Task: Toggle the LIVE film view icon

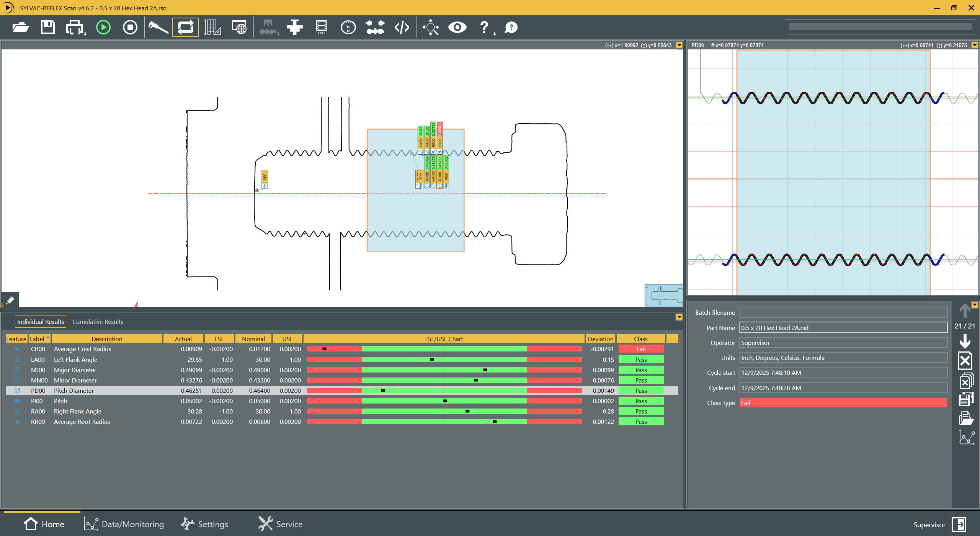Action: tap(322, 28)
